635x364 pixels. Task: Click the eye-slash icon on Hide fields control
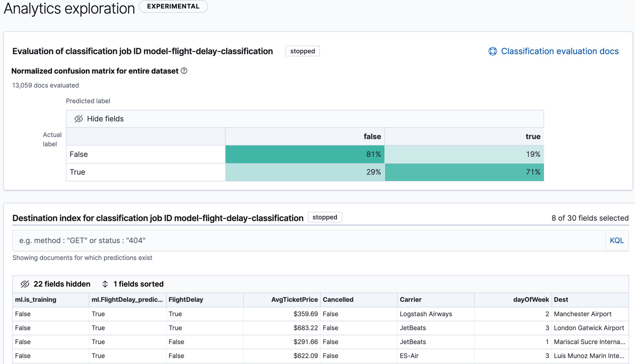[x=79, y=119]
